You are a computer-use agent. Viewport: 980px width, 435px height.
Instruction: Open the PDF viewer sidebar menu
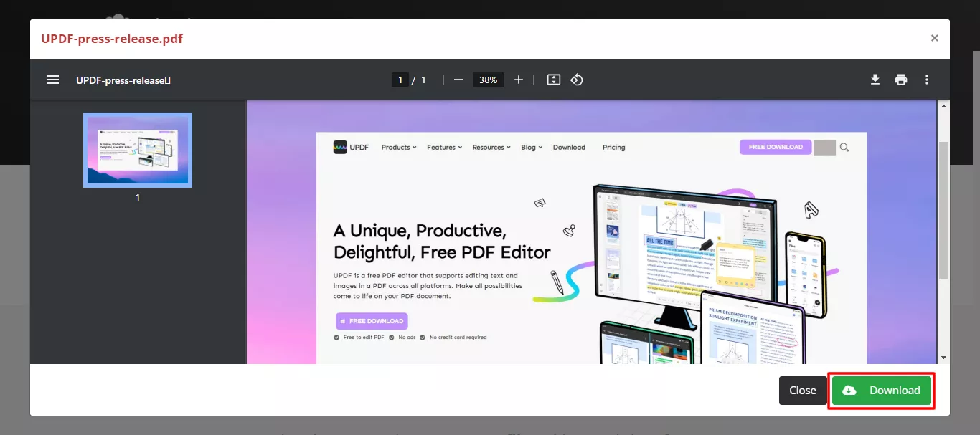[52, 80]
